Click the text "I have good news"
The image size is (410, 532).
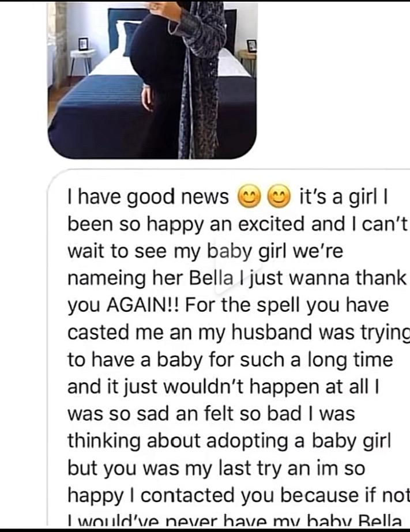(x=148, y=197)
